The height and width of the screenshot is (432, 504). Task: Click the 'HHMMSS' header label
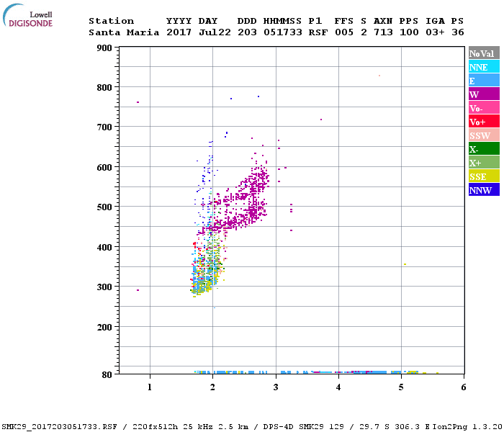(282, 21)
